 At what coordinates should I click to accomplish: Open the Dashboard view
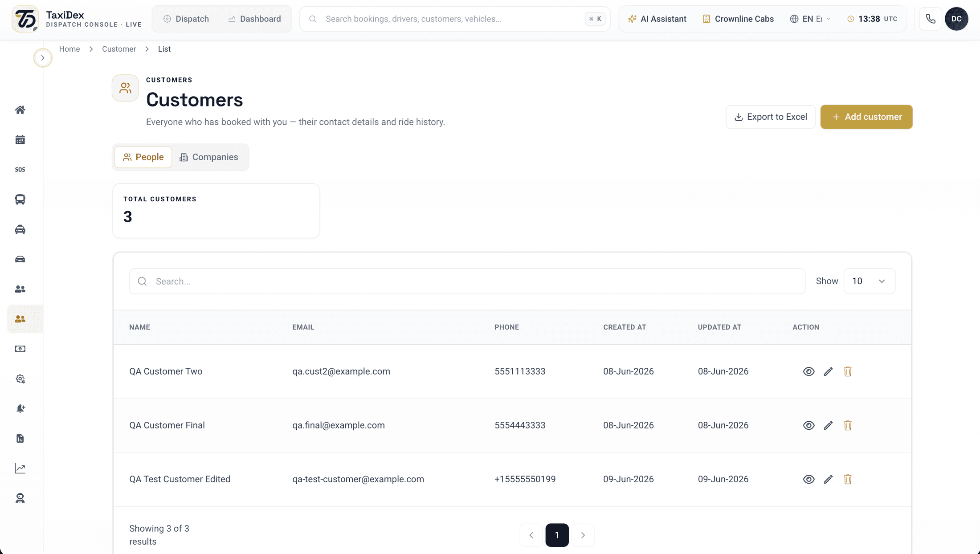tap(254, 19)
